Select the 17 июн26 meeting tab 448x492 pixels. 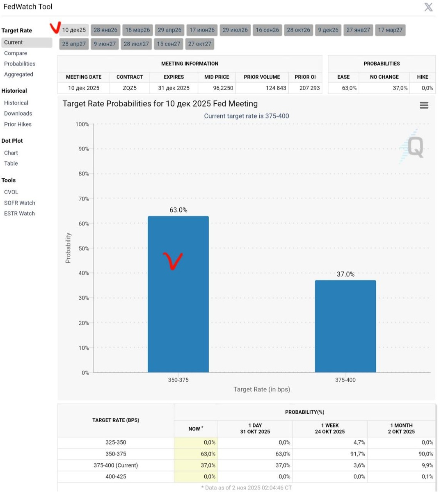click(202, 30)
